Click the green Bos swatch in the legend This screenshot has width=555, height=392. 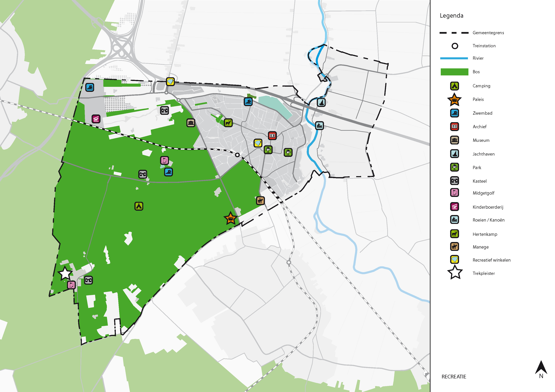point(455,72)
